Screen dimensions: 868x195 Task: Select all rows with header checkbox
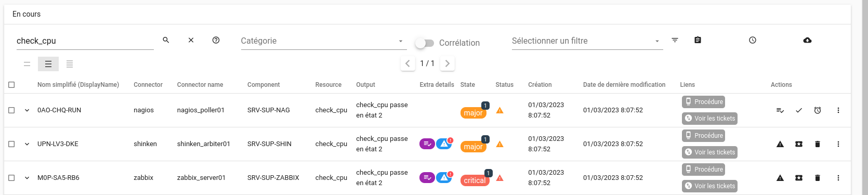(11, 85)
